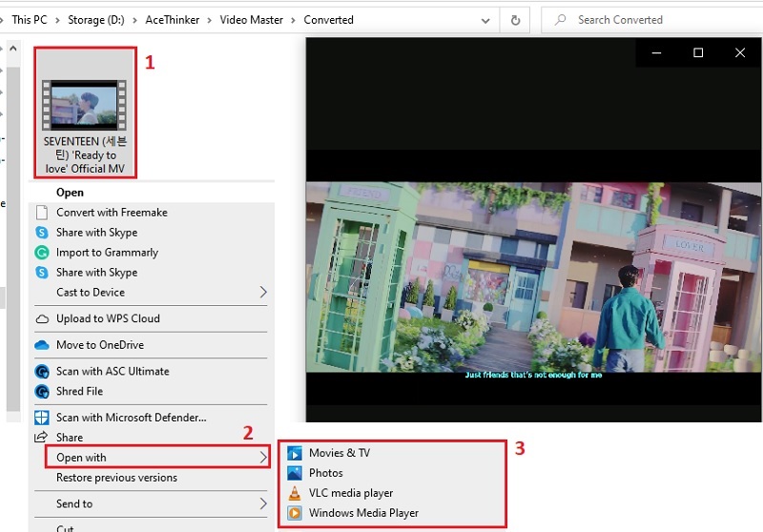This screenshot has width=763, height=532.
Task: Click chevron after Storage (D:) in breadcrumb
Action: click(134, 20)
